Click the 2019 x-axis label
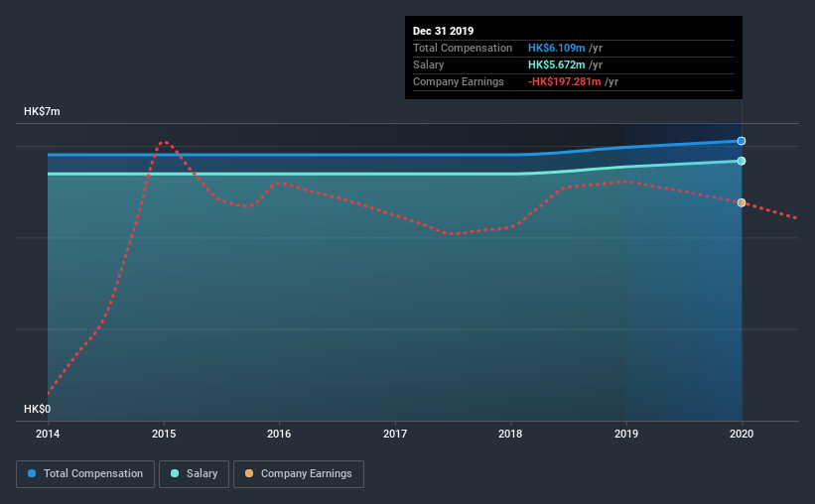815x504 pixels. click(x=626, y=434)
